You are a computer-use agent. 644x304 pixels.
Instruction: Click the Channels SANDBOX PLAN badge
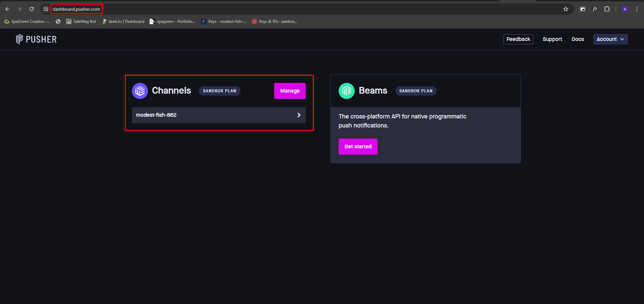click(219, 91)
